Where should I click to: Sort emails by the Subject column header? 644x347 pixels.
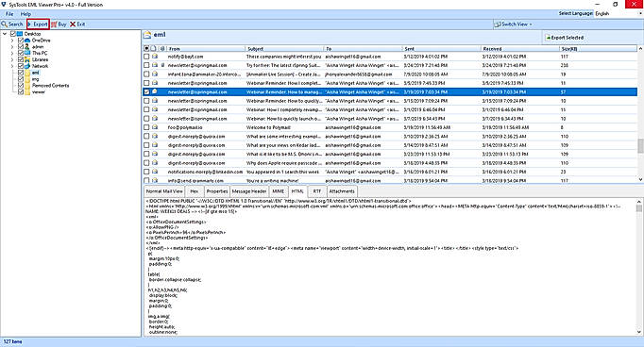pos(284,48)
